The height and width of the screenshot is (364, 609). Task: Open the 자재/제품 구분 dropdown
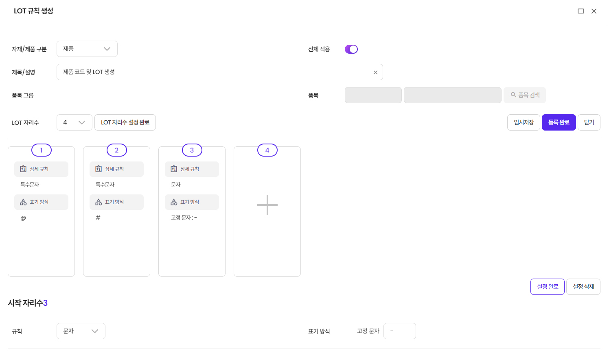(87, 49)
